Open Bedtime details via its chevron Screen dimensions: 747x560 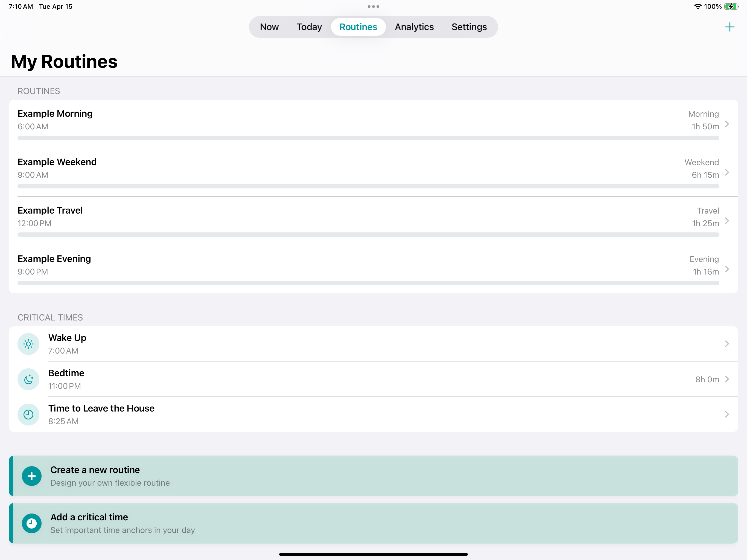click(x=727, y=379)
